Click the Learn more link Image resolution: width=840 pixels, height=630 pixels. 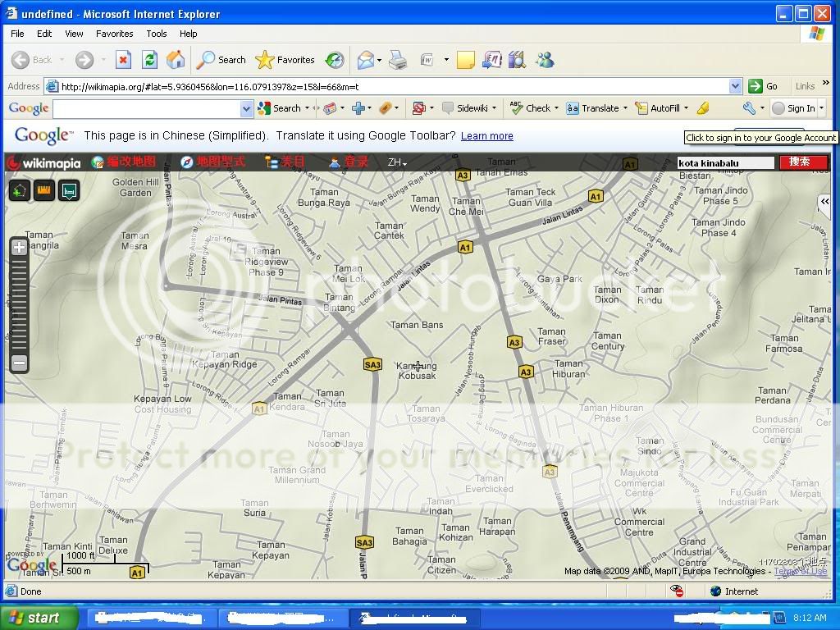(x=486, y=136)
